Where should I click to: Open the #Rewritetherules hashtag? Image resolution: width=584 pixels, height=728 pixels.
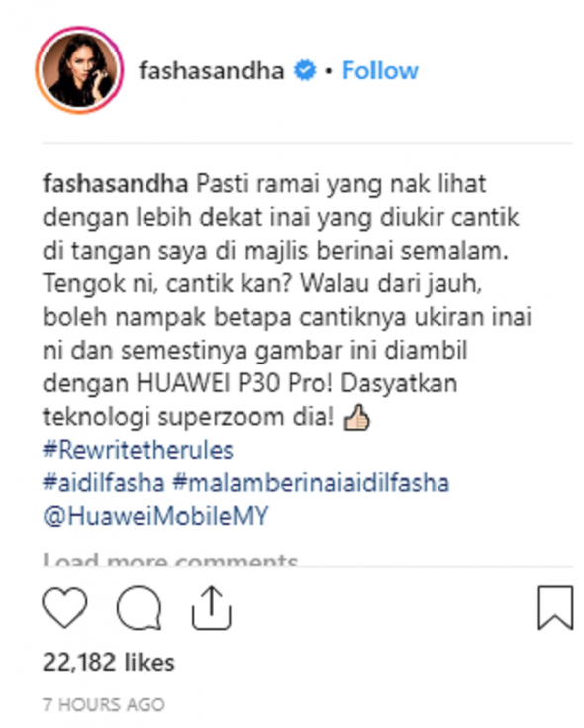[139, 451]
